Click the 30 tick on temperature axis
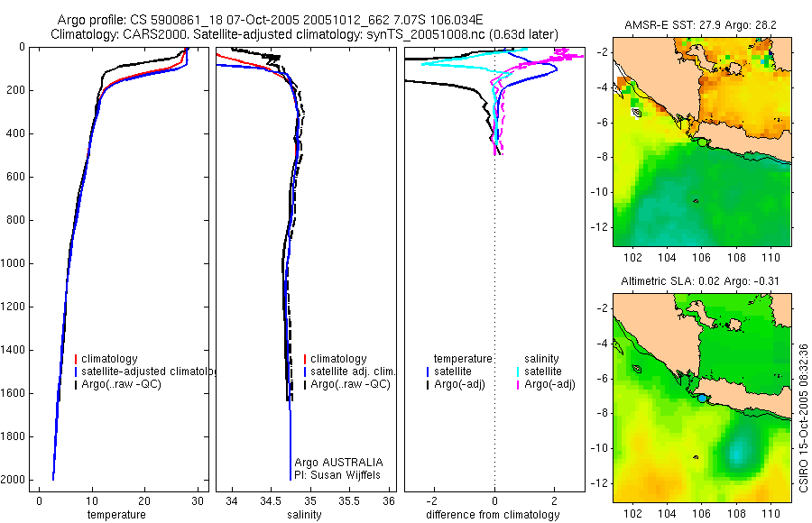 coord(198,501)
